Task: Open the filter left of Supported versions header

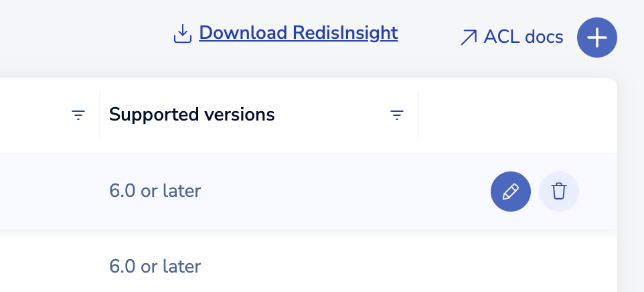Action: [x=78, y=115]
